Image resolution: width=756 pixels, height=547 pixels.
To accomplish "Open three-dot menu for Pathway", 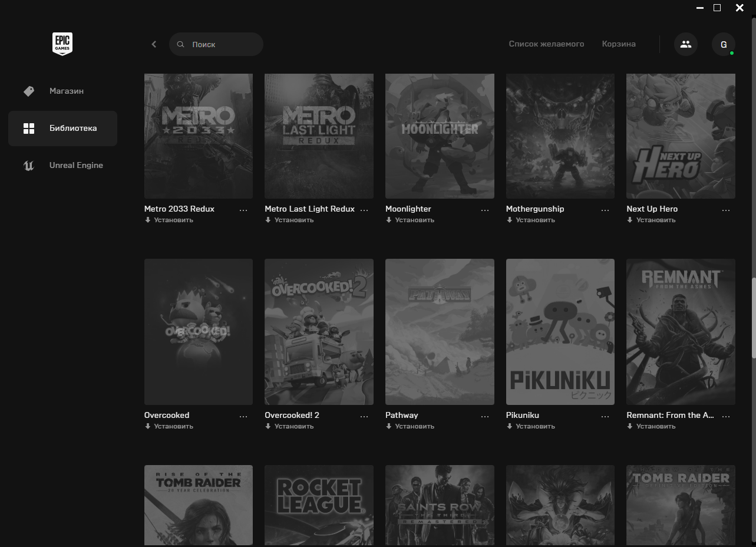I will 485,416.
